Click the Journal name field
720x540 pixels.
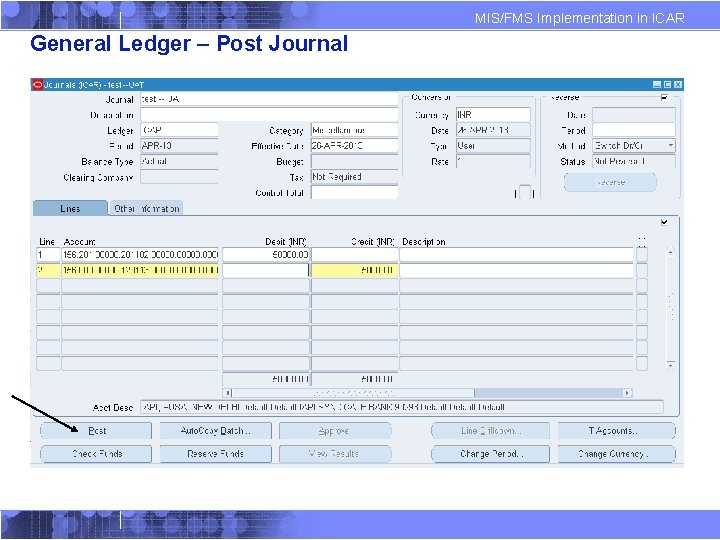coord(269,99)
